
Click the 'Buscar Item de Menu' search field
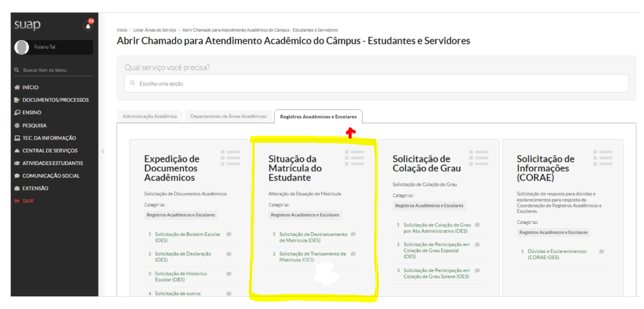click(52, 70)
